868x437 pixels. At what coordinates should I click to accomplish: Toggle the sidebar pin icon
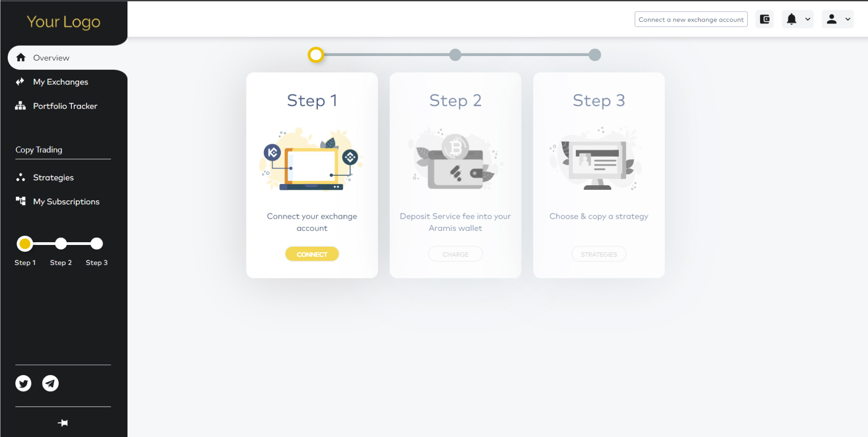point(63,423)
